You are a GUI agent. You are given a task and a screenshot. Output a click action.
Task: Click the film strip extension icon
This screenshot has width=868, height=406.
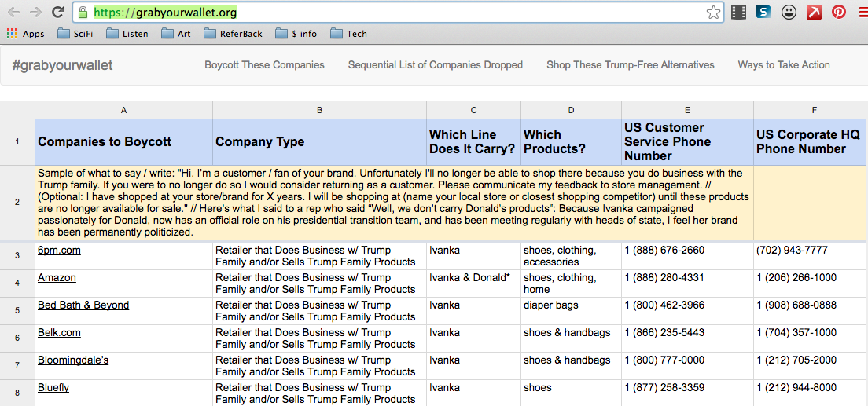click(x=738, y=12)
